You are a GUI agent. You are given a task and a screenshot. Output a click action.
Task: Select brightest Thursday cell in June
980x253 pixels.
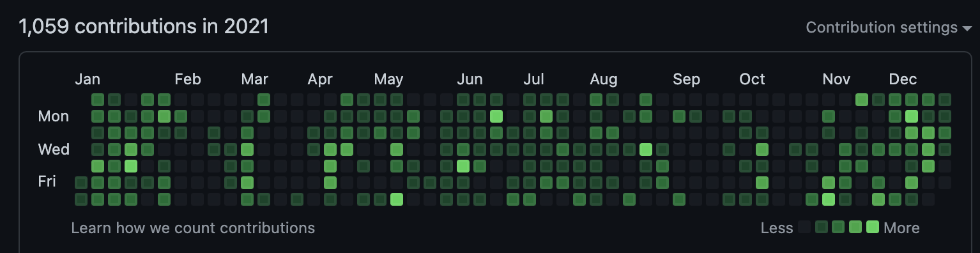[x=463, y=166]
